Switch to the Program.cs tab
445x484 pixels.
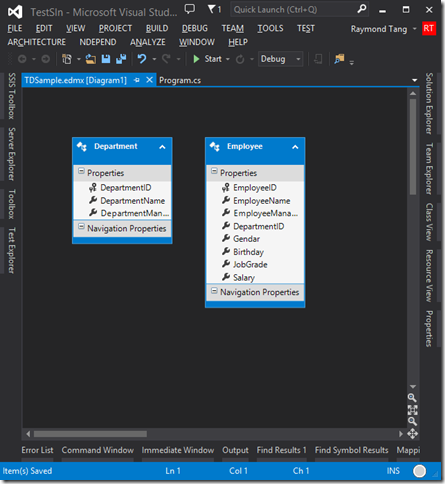point(180,80)
